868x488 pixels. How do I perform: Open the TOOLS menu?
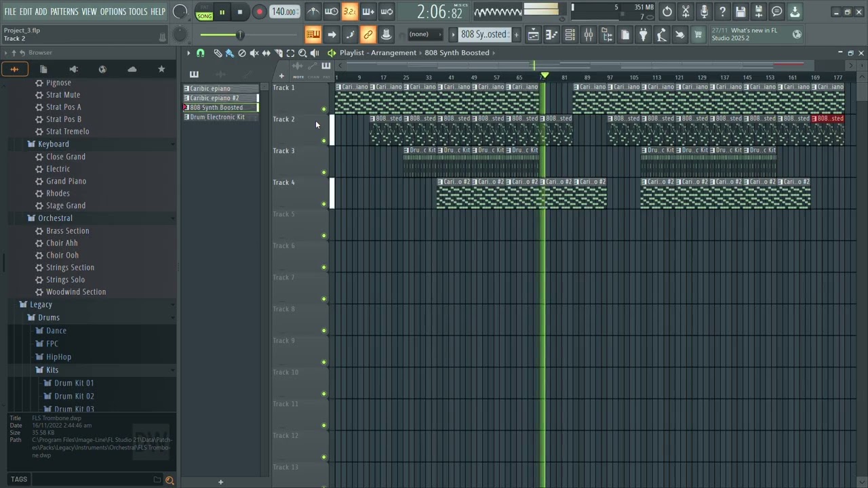coord(138,12)
